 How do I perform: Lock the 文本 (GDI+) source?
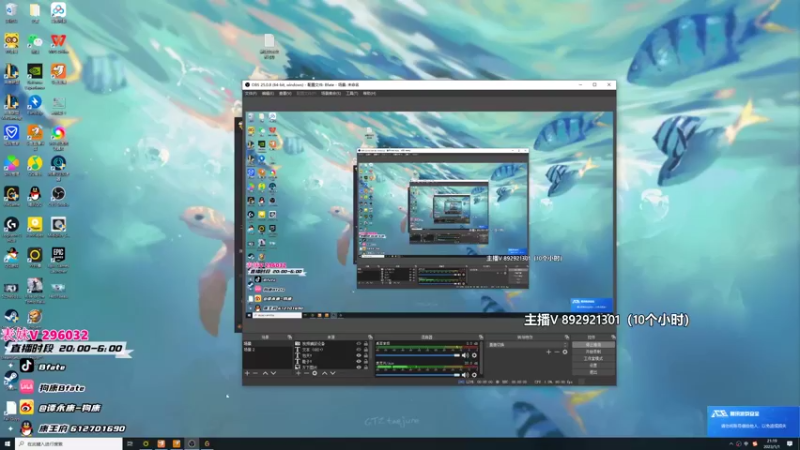[365, 349]
